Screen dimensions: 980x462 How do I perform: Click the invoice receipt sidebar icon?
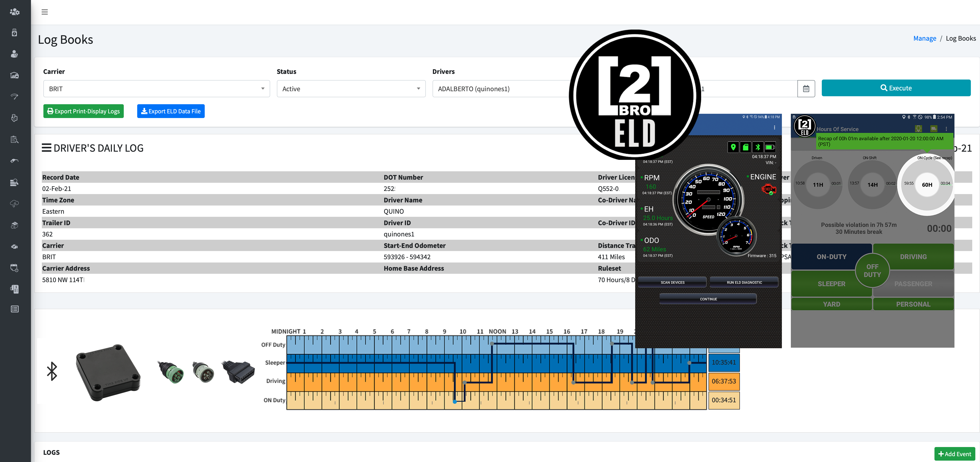[x=14, y=289]
